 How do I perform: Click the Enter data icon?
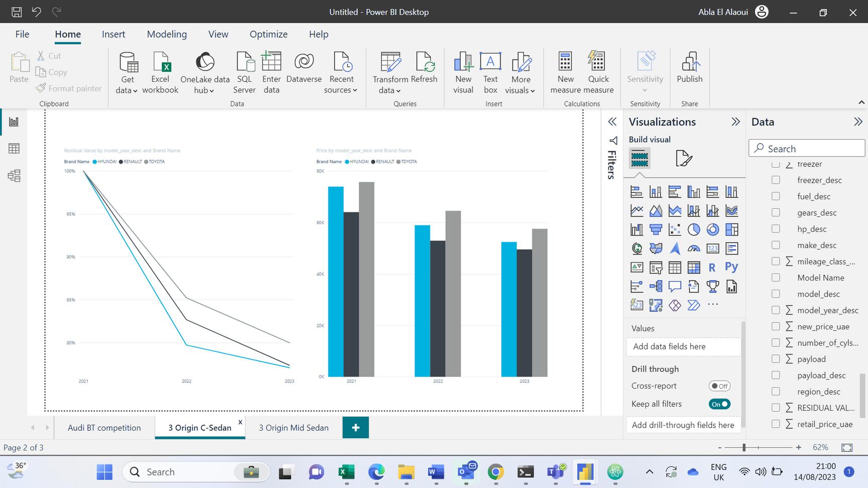[x=271, y=73]
